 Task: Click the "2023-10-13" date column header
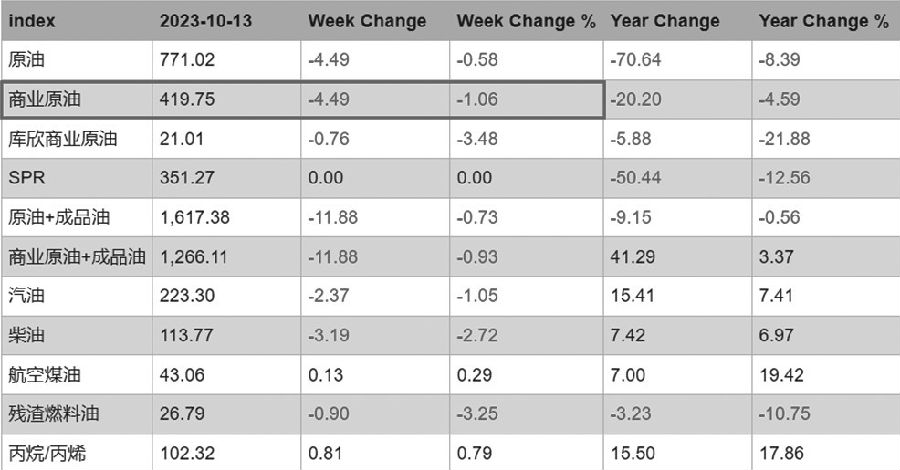(x=203, y=21)
